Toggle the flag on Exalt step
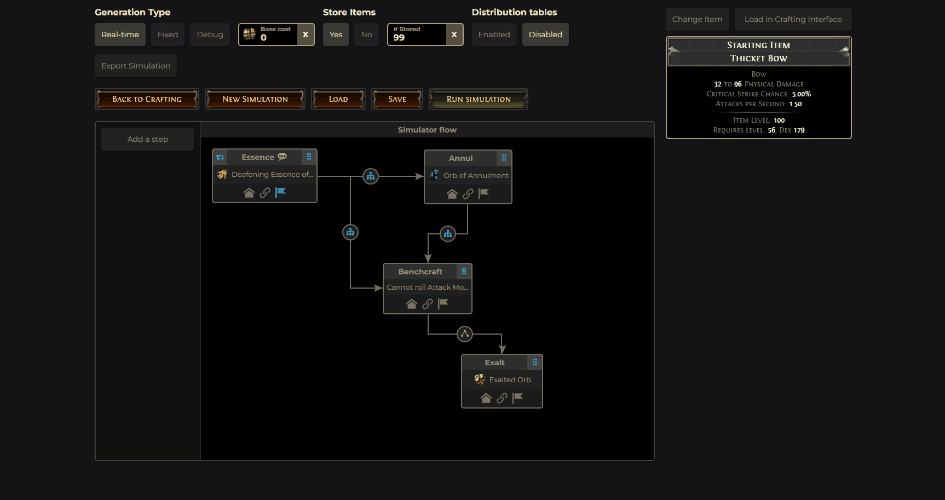Screen dimensions: 945x500 coord(518,397)
